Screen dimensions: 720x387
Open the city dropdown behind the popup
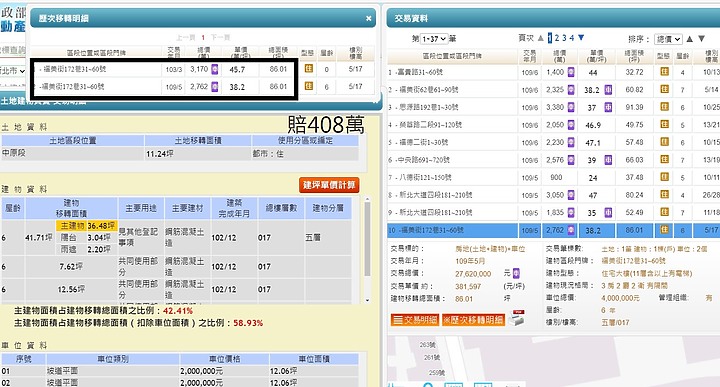click(x=12, y=71)
